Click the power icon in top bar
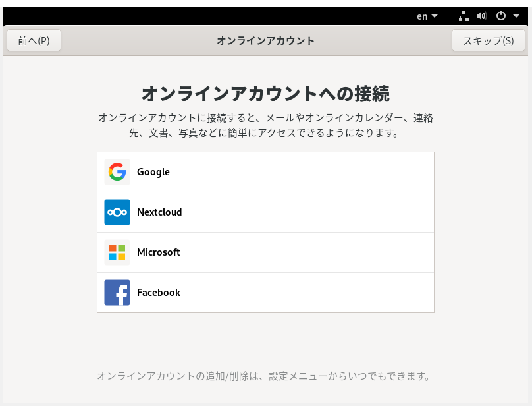This screenshot has height=406, width=532. (501, 16)
